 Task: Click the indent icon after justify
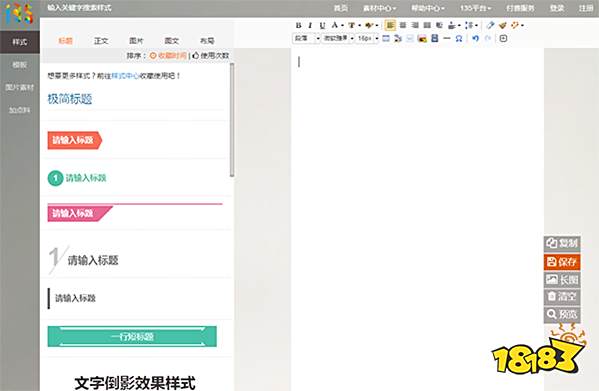tap(439, 25)
